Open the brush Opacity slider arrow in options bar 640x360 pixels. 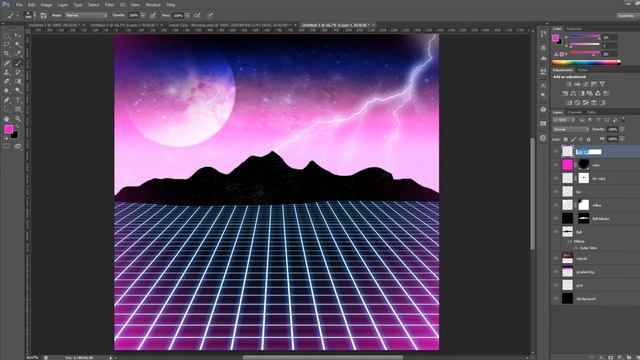(143, 16)
